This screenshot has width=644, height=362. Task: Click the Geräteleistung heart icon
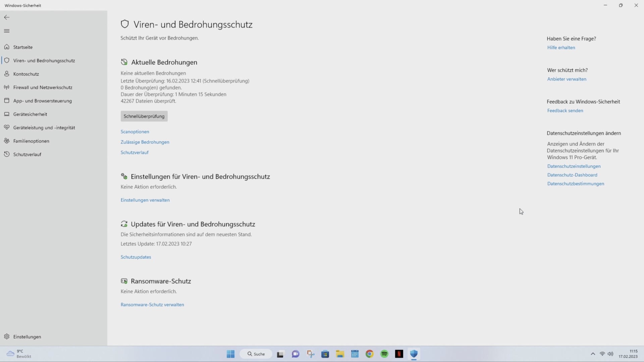(x=7, y=127)
